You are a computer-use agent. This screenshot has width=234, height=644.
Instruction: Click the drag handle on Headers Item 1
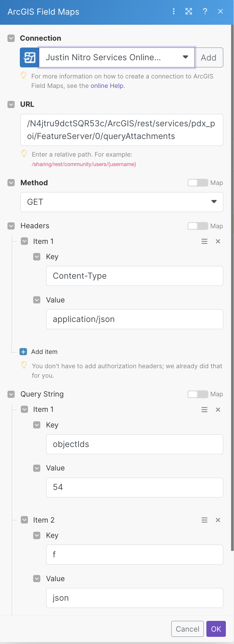pyautogui.click(x=204, y=241)
